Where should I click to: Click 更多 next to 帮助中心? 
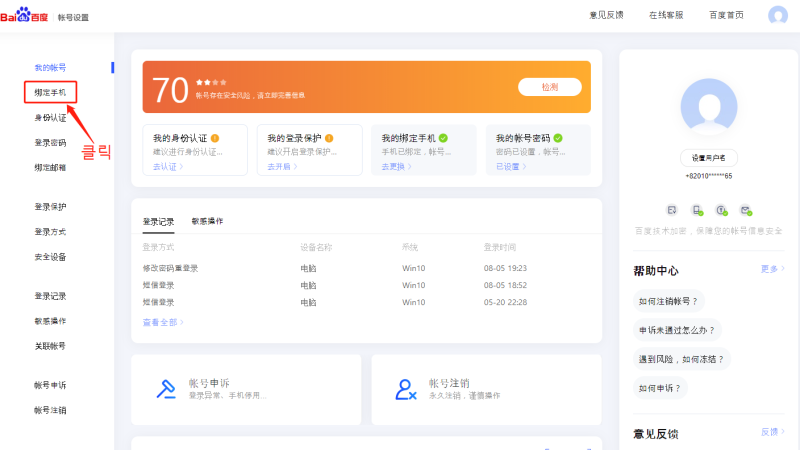[772, 269]
